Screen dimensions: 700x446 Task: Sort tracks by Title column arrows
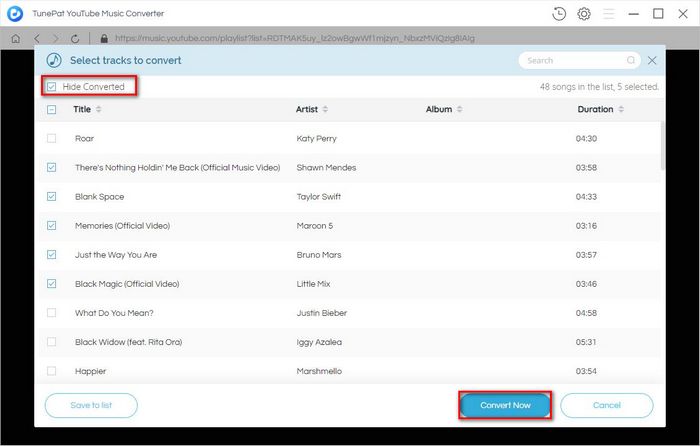click(99, 109)
